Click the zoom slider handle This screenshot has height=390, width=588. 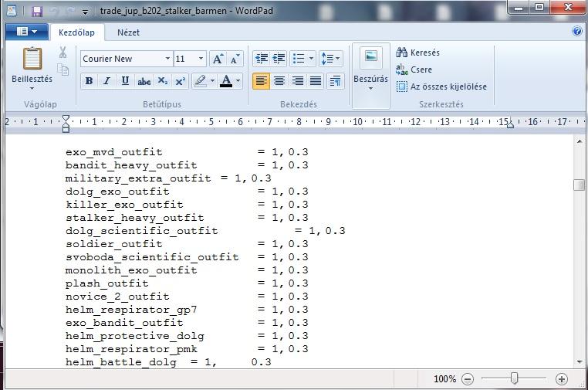coord(515,378)
